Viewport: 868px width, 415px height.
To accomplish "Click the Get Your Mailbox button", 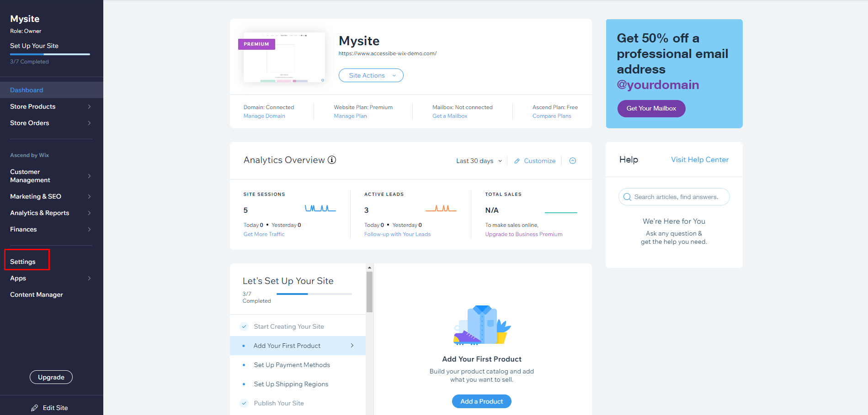I will point(651,109).
